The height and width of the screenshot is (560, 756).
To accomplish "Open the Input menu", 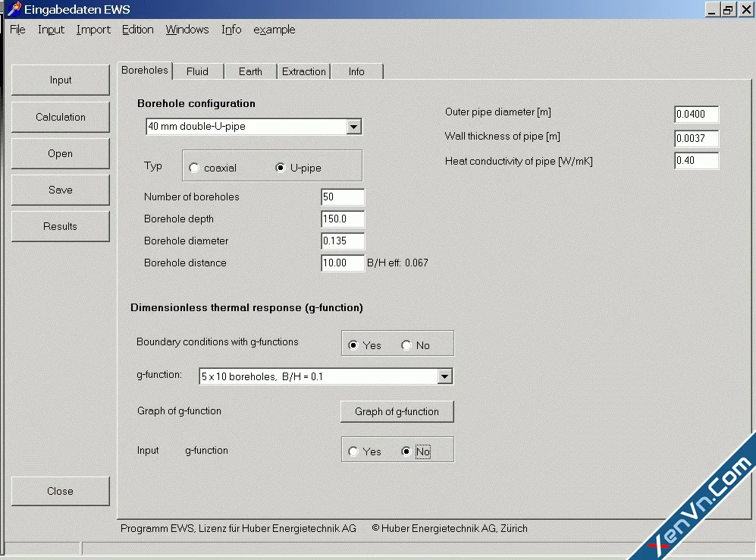I will pyautogui.click(x=51, y=30).
